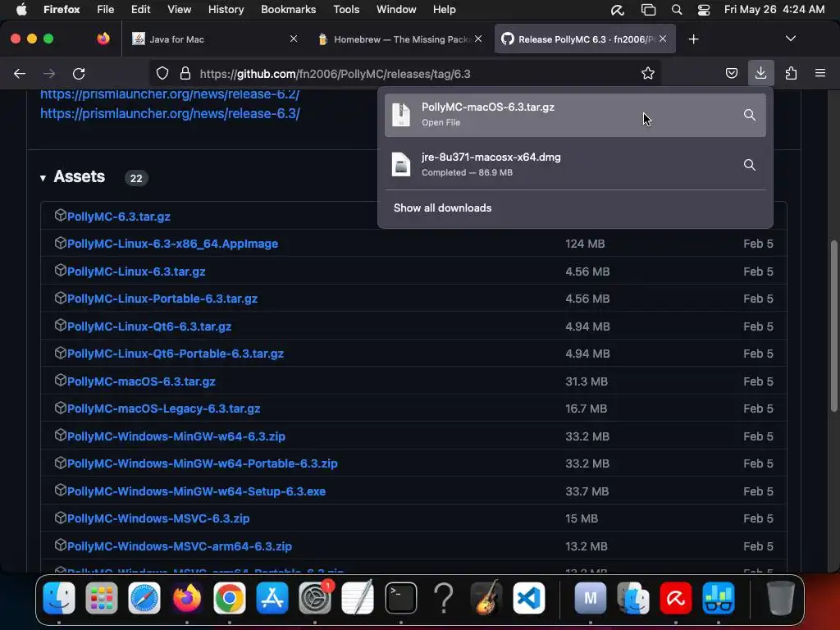
Task: Download PollyMC-Linux-Portable-6.3.tar.gz
Action: [x=162, y=299]
